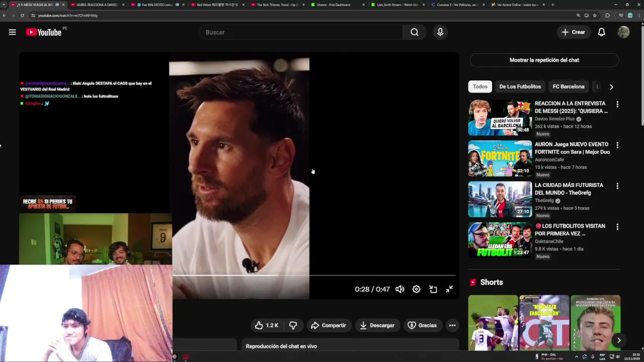Screen dimensions: 644x362
Task: Open the Crear button
Action: [574, 32]
